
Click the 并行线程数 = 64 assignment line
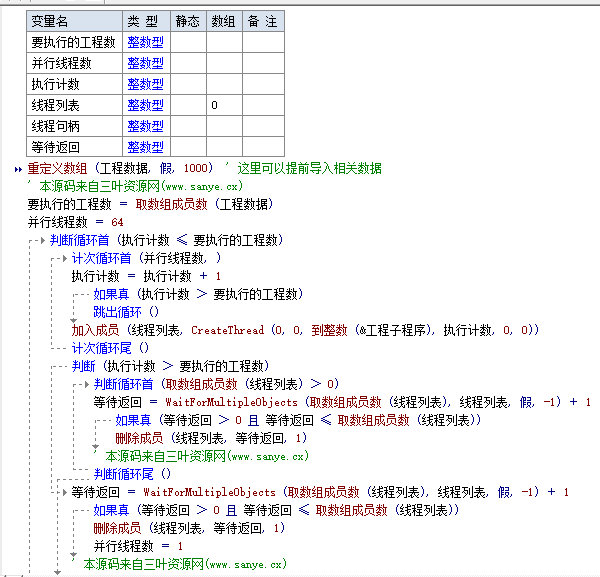click(75, 222)
